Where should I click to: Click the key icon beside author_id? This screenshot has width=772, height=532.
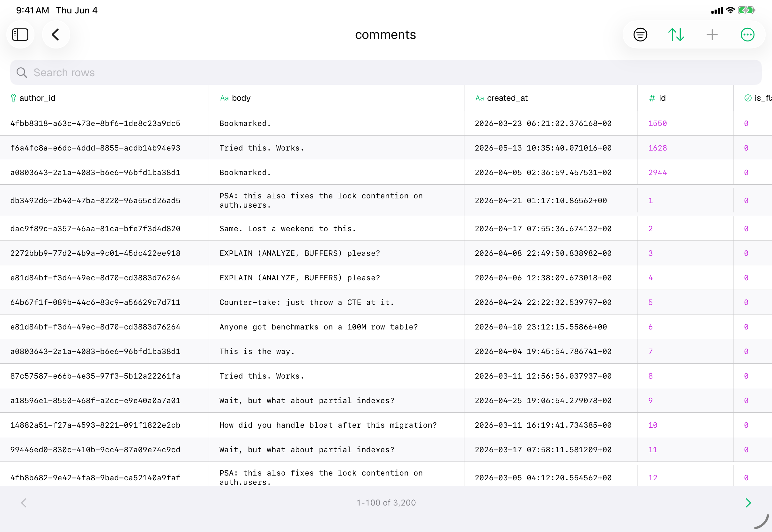[13, 98]
